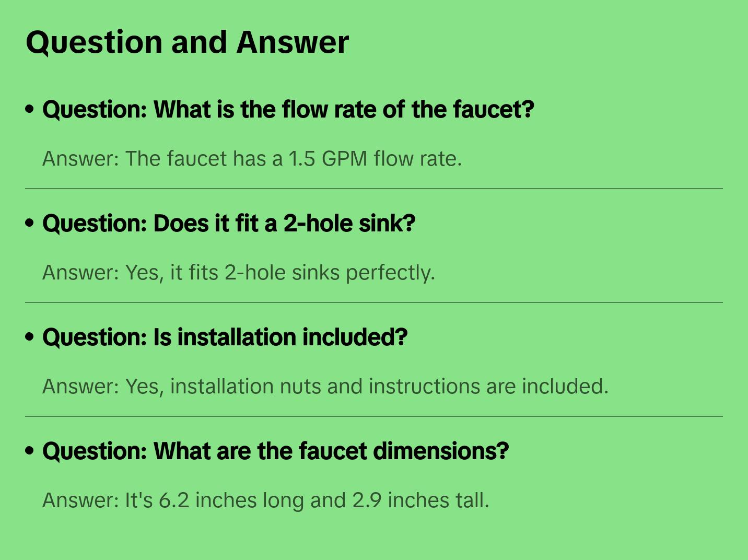Click the bullet beside the 2-hole sink question

tap(30, 223)
